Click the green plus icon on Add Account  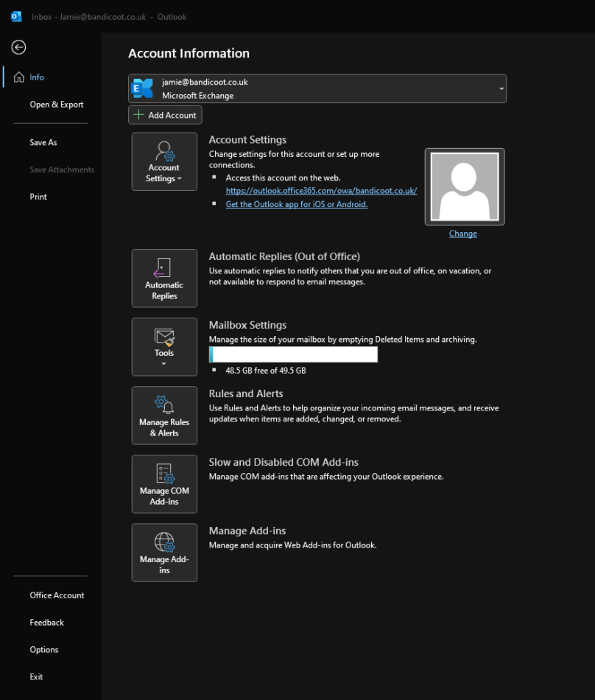[140, 114]
